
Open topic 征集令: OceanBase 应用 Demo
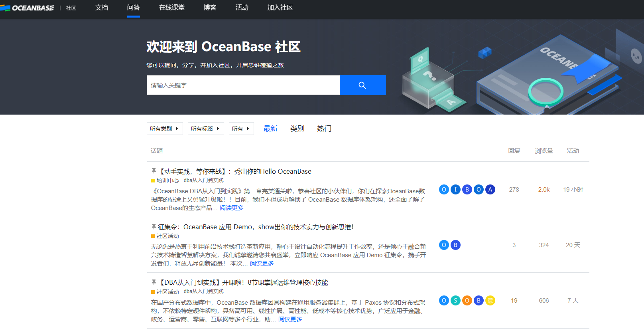pyautogui.click(x=256, y=227)
